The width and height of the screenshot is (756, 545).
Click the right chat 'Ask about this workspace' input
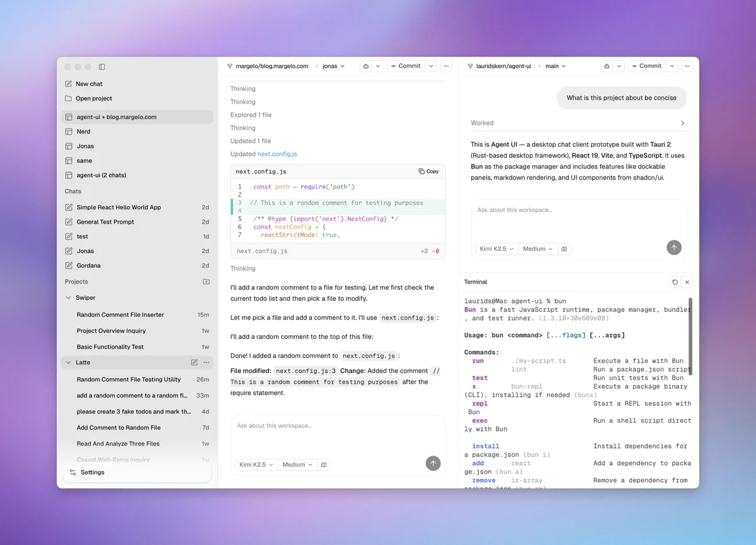(578, 219)
